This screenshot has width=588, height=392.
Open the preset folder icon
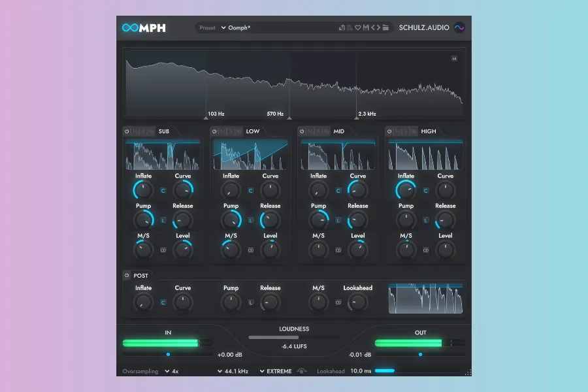[386, 28]
